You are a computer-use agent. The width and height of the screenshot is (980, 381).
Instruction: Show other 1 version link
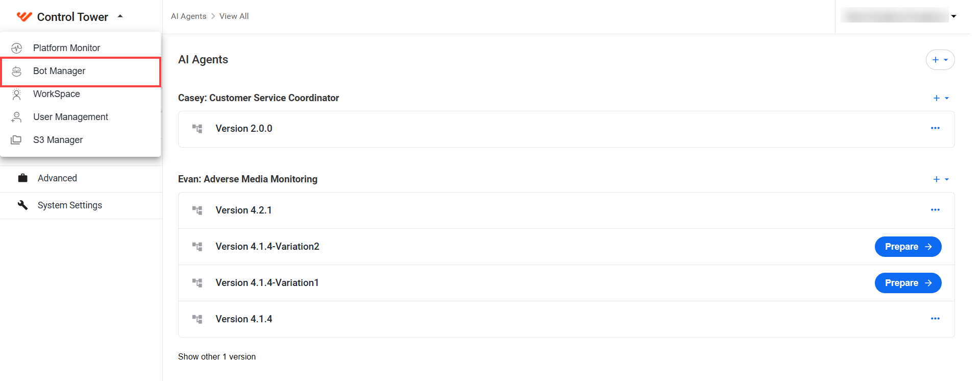[x=217, y=356]
